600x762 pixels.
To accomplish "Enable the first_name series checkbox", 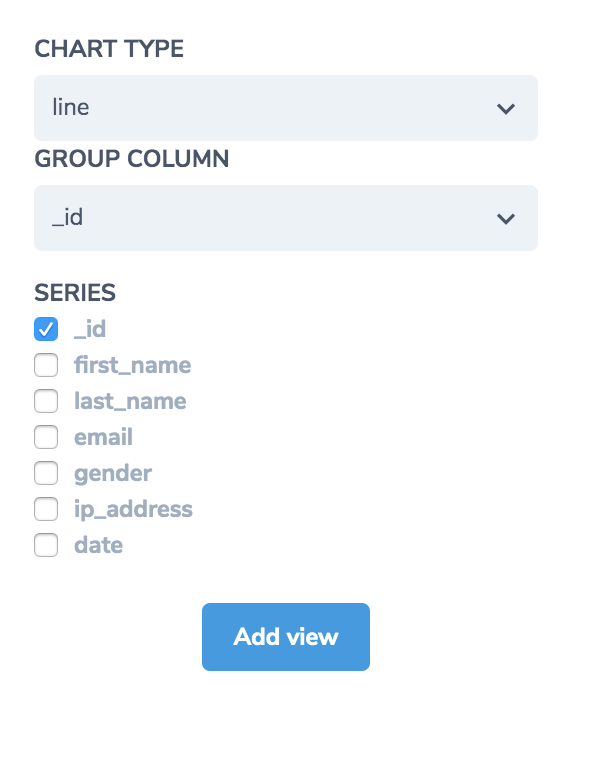I will coord(46,365).
